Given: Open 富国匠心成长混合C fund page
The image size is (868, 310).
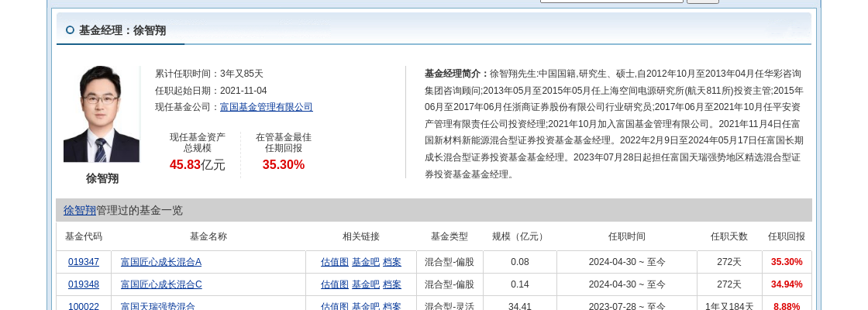Looking at the screenshot, I should 161,284.
